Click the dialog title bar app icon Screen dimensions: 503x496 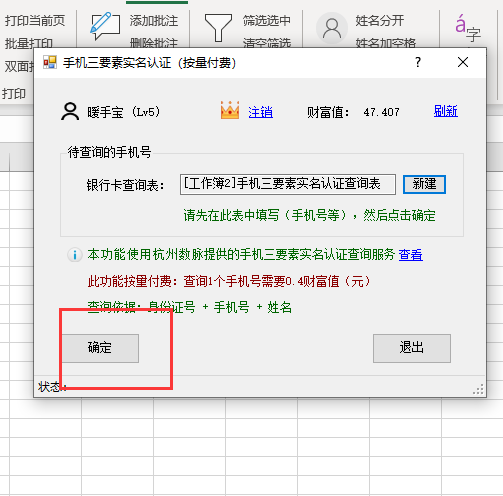(50, 62)
